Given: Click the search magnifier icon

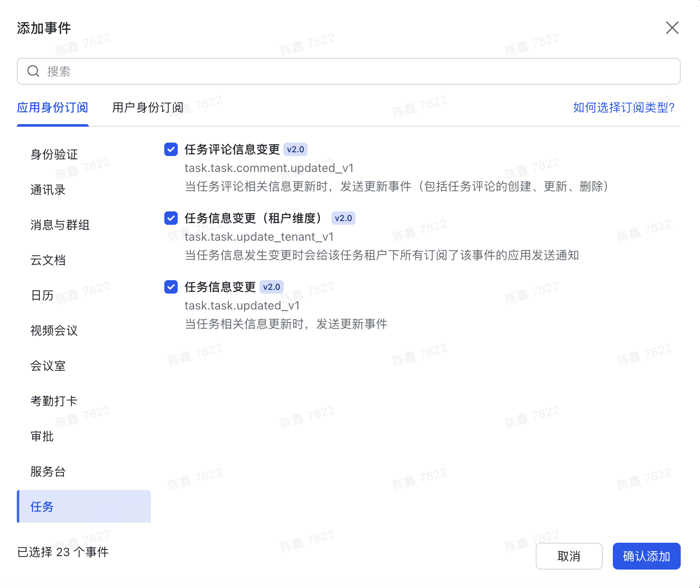Looking at the screenshot, I should click(x=33, y=71).
